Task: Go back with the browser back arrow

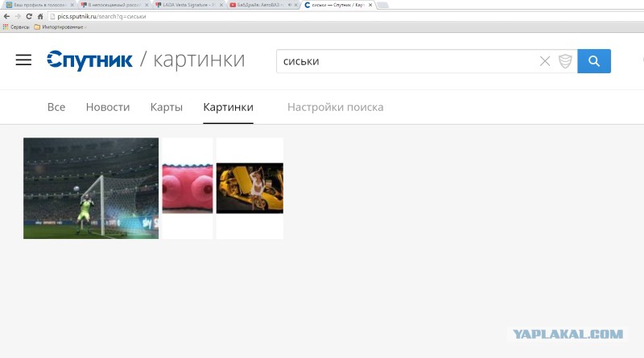Action: coord(6,16)
